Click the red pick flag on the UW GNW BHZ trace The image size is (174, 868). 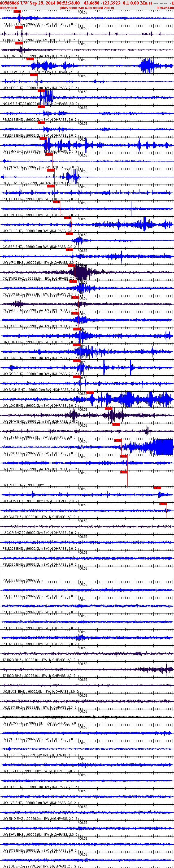point(108,408)
